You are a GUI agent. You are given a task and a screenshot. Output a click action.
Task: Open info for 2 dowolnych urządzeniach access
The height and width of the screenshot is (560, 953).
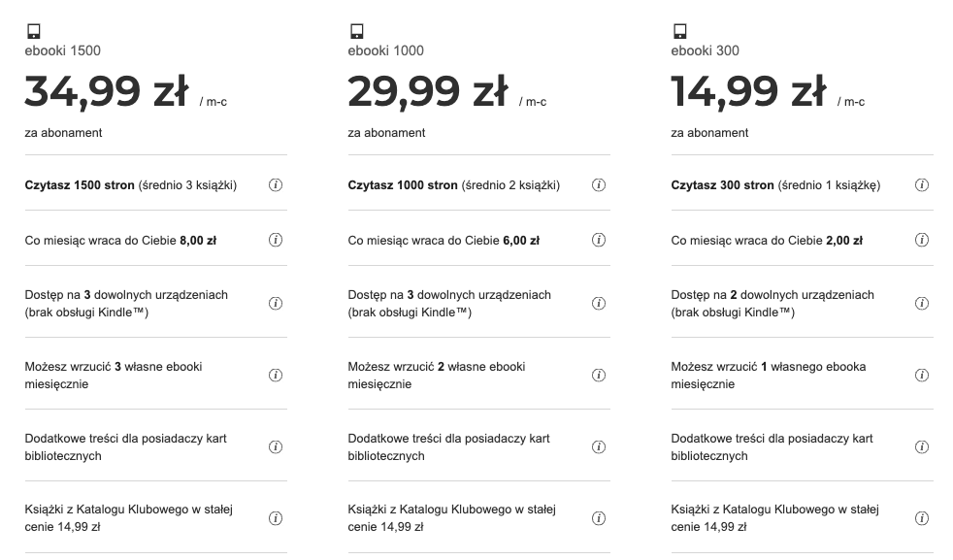tap(922, 303)
